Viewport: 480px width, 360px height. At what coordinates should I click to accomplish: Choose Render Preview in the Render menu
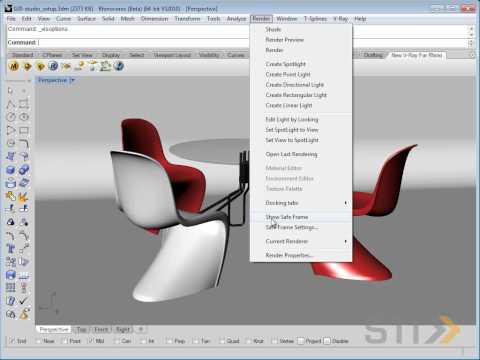coord(301,40)
